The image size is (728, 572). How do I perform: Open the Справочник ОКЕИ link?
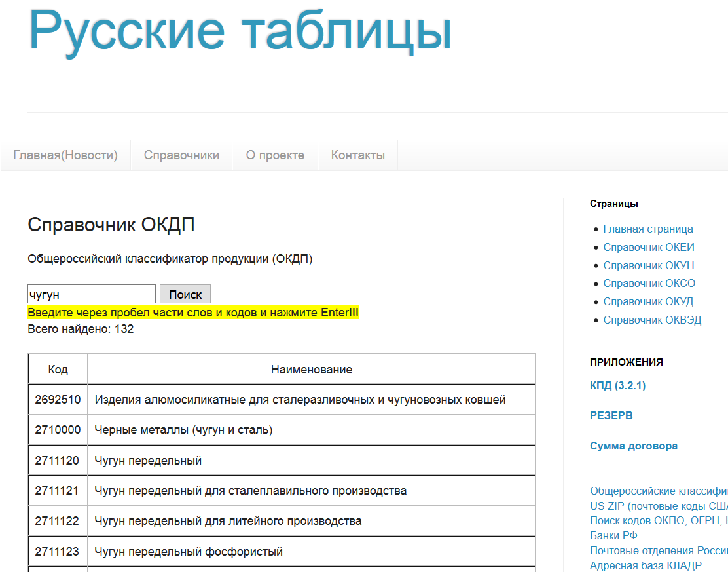(649, 247)
